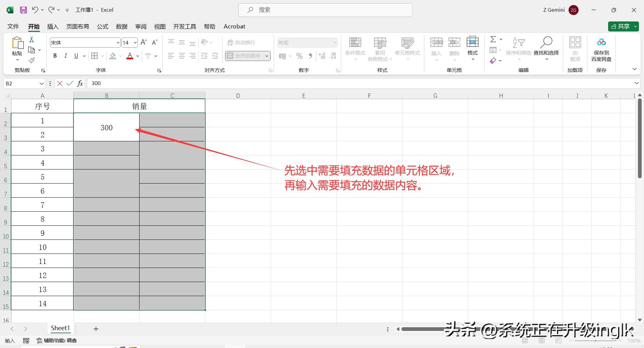644x348 pixels.
Task: Click the Format Painter brush icon
Action: tap(32, 60)
